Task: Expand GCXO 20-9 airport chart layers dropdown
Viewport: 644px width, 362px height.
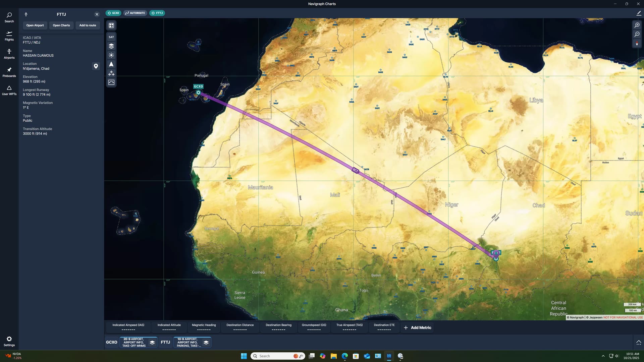Action: (x=152, y=343)
